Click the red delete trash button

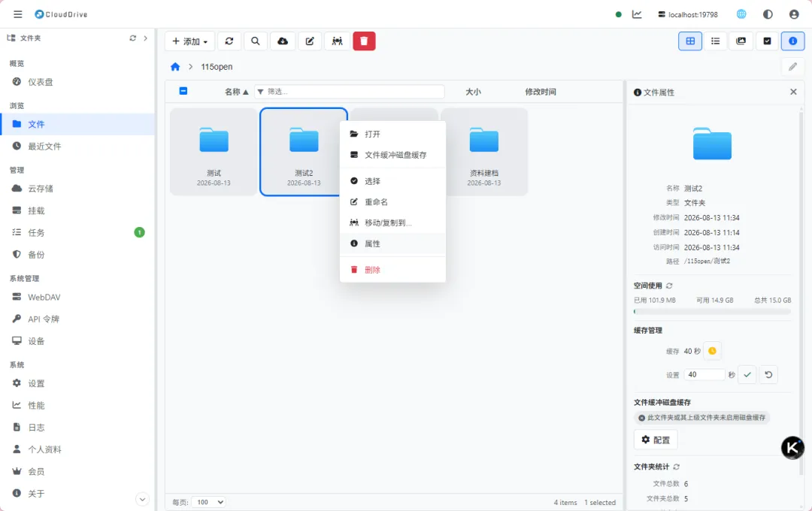point(364,41)
